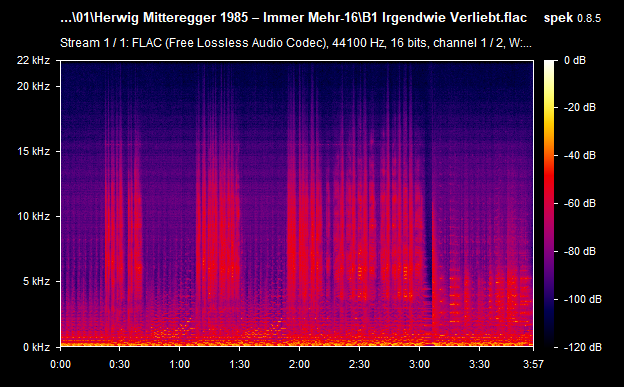624x387 pixels.
Task: Click the '-60 dB' level scale label
Action: (x=580, y=203)
